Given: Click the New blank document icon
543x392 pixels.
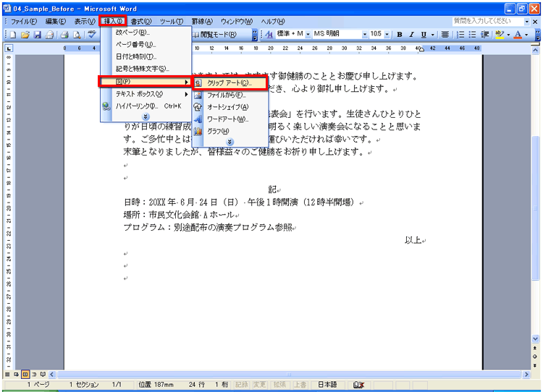Looking at the screenshot, I should click(13, 35).
